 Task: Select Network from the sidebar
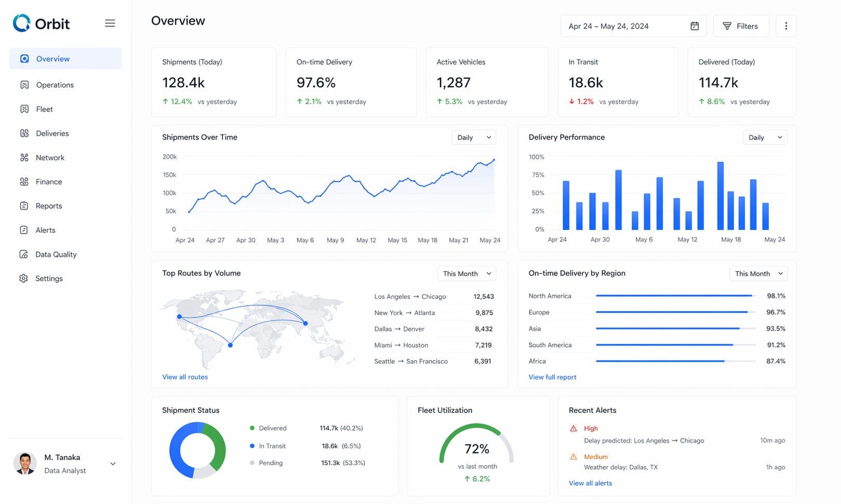(66, 157)
